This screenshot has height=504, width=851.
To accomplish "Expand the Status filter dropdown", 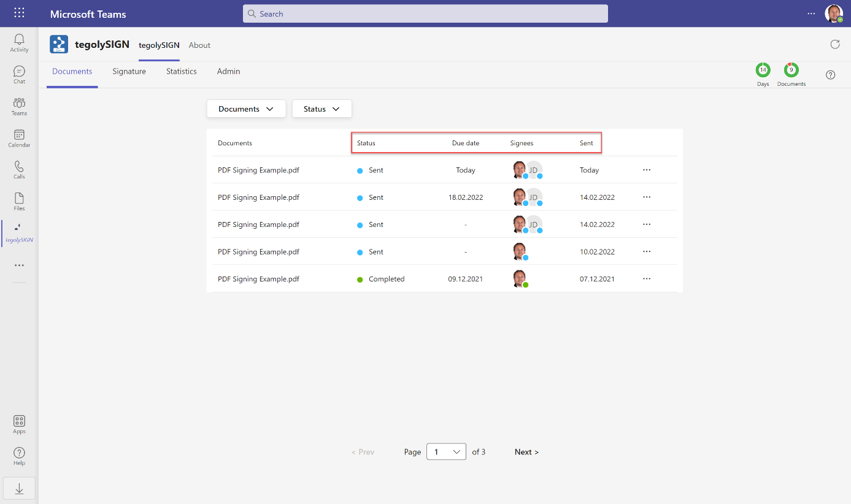I will tap(322, 109).
